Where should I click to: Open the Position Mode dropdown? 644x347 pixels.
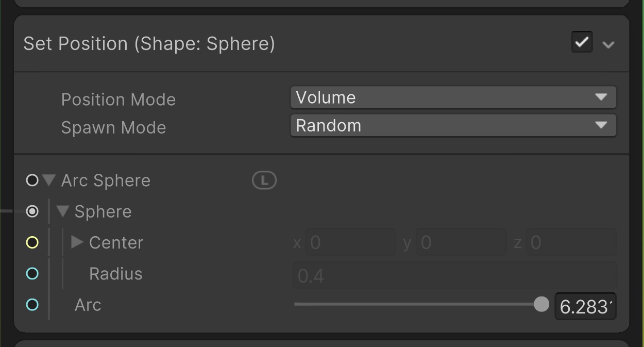[453, 97]
